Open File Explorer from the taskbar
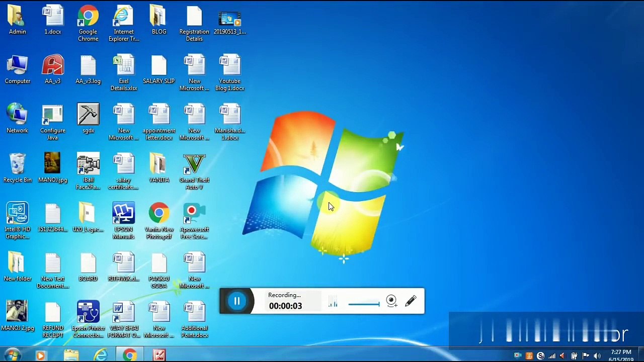 coord(71,355)
